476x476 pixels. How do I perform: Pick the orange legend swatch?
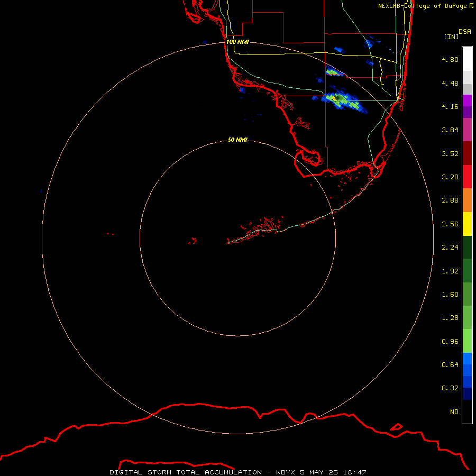pyautogui.click(x=467, y=200)
